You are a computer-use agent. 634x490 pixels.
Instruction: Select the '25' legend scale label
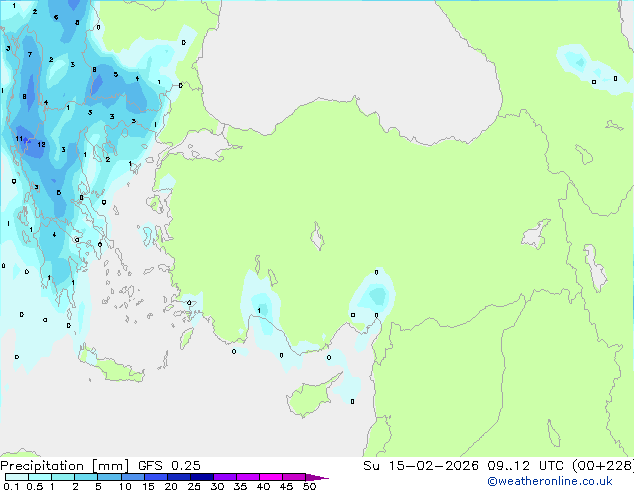click(x=194, y=486)
